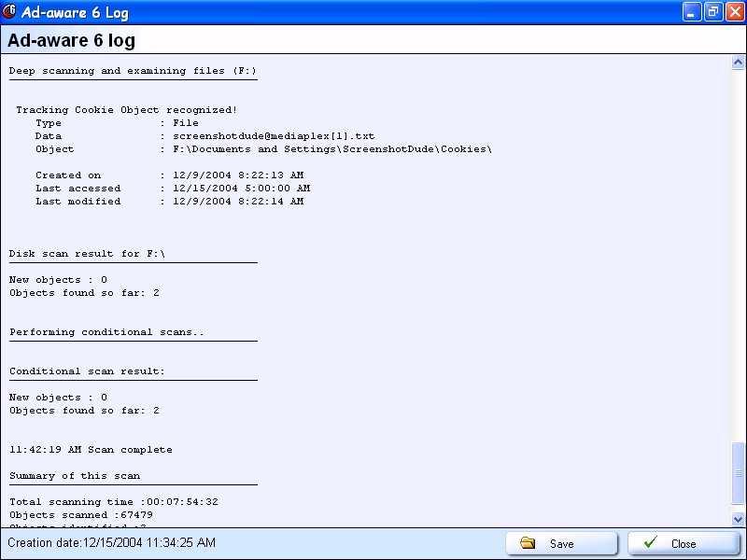Select the "11:42:19 AM Scan complete" line

91,450
